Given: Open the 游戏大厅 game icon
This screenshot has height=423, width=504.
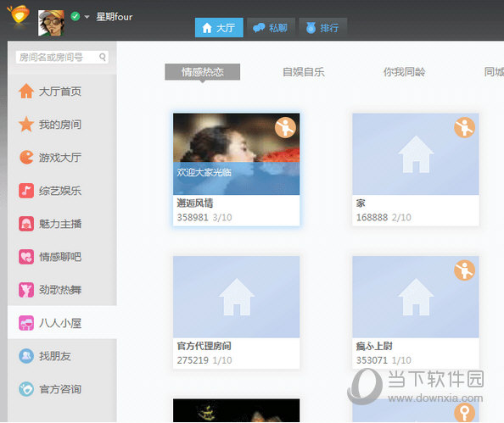Looking at the screenshot, I should coord(26,158).
